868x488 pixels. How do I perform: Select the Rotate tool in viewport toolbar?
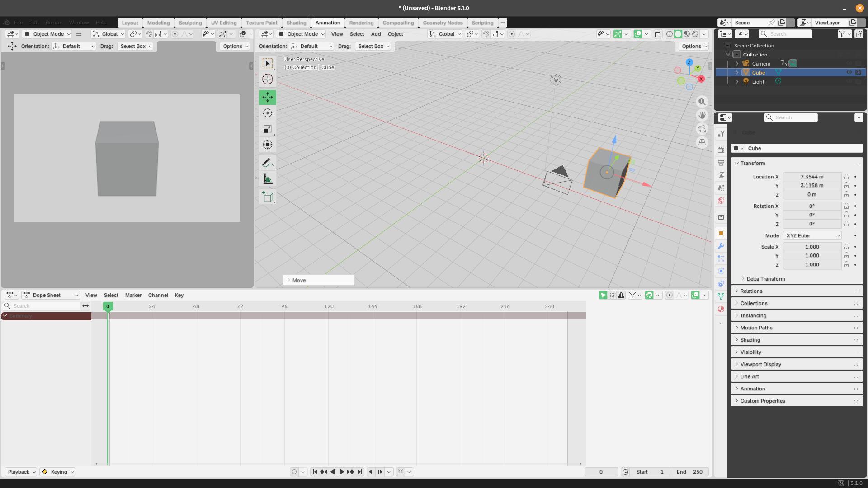click(267, 113)
